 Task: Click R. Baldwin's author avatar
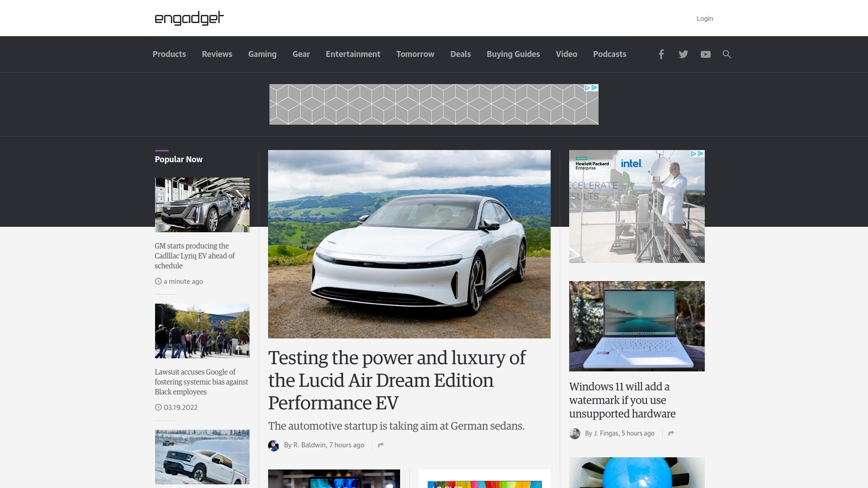click(x=274, y=446)
